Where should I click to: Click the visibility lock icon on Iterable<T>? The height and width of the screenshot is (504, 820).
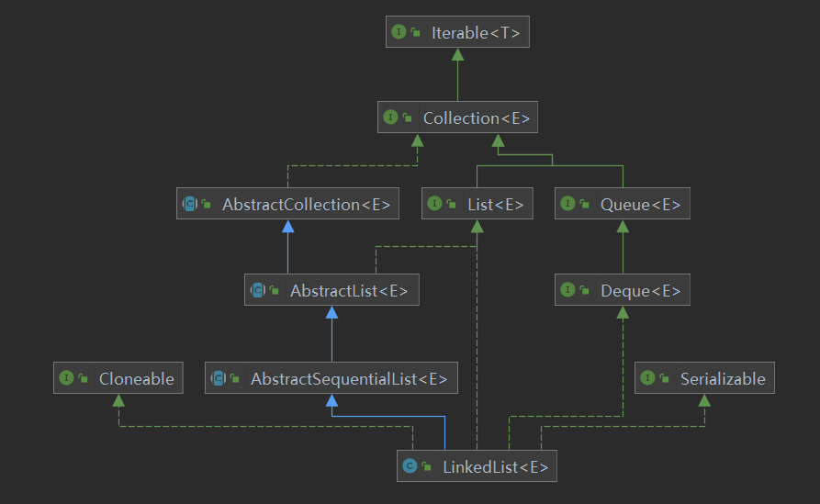(416, 32)
